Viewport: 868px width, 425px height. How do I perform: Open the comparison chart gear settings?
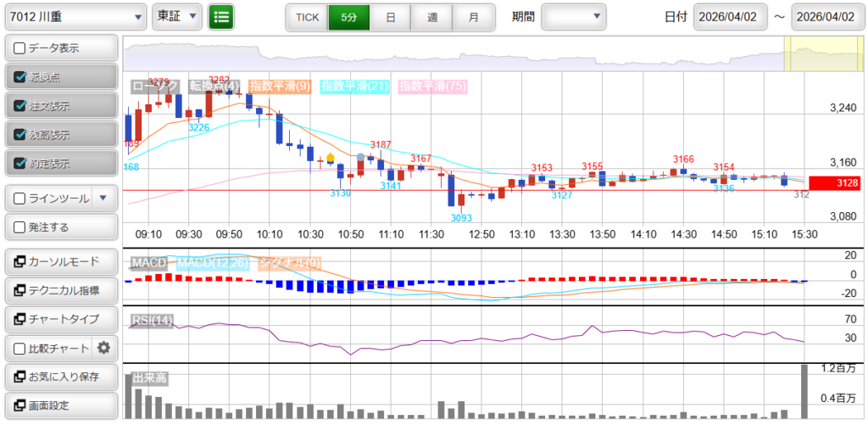(104, 348)
